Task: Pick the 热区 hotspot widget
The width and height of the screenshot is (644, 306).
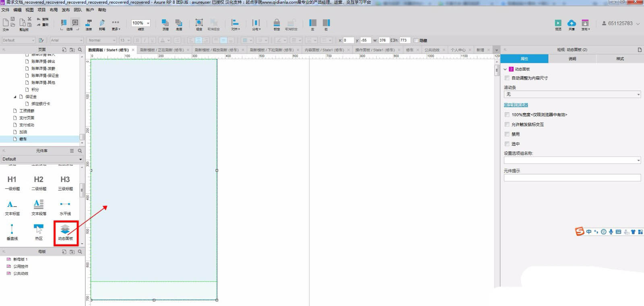Action: 39,231
